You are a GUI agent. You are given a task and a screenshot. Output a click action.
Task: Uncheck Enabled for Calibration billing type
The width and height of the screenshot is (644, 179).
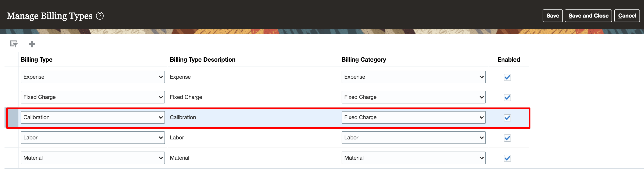tap(507, 118)
